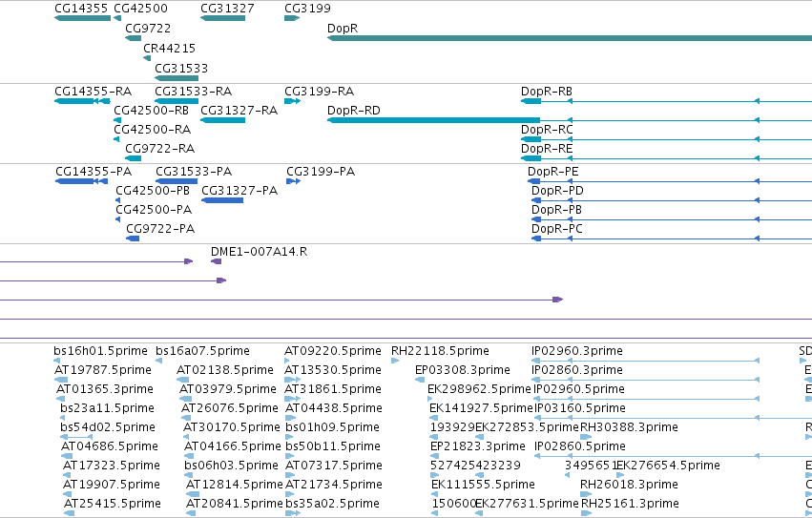
Task: Select protein CG31327-PA
Action: pyautogui.click(x=222, y=200)
